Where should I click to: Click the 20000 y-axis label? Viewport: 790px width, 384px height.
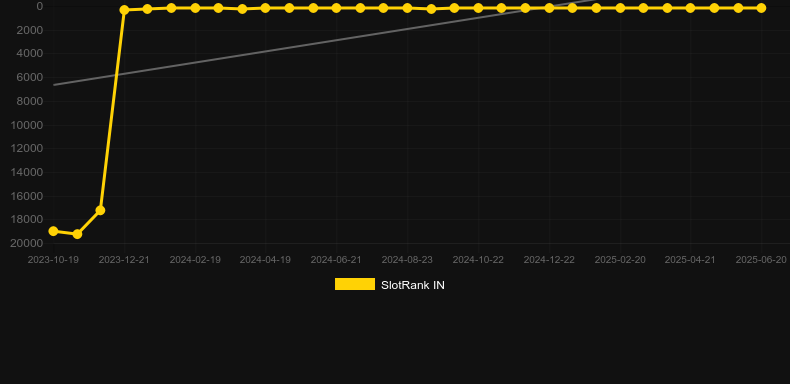pos(27,243)
